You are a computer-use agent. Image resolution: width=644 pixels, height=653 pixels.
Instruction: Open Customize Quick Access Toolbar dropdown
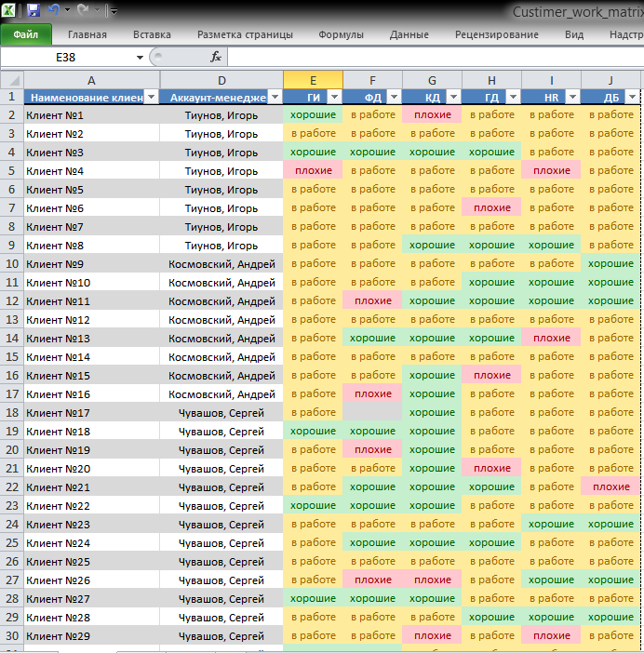[114, 11]
